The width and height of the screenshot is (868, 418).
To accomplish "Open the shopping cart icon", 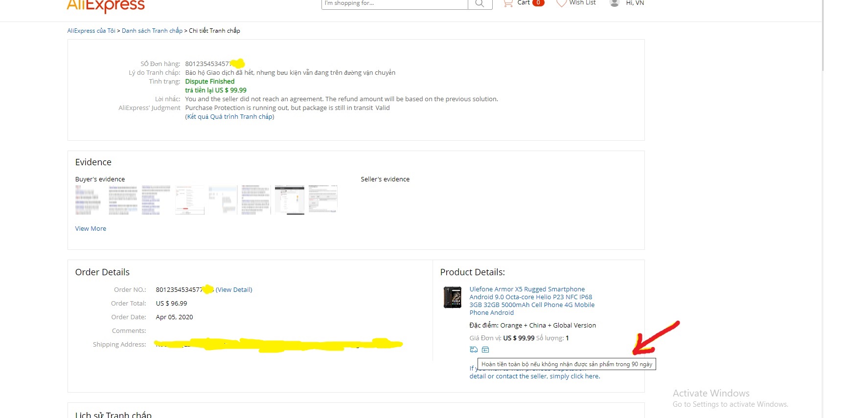I will pos(508,3).
